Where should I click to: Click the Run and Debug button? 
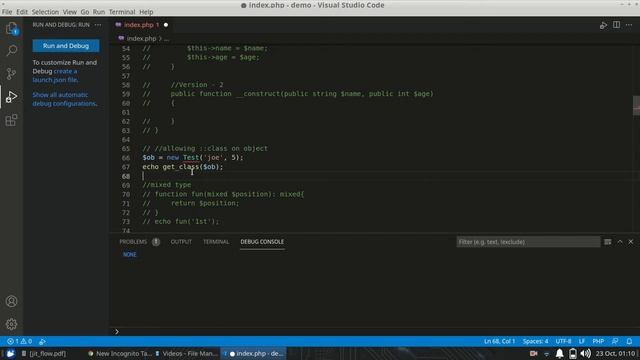coord(66,46)
